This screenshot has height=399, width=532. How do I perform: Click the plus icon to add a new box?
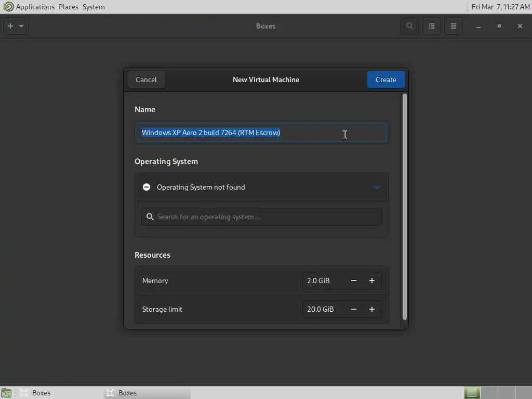click(10, 26)
